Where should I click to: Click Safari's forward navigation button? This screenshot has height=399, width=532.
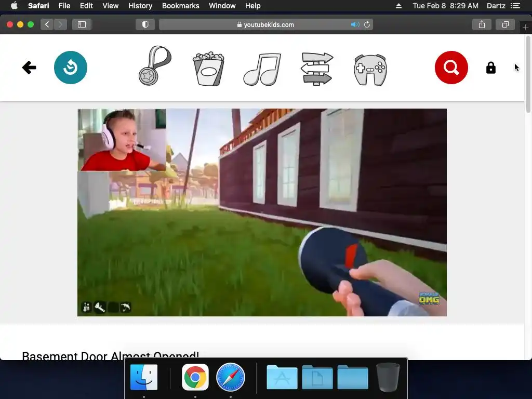(x=60, y=24)
